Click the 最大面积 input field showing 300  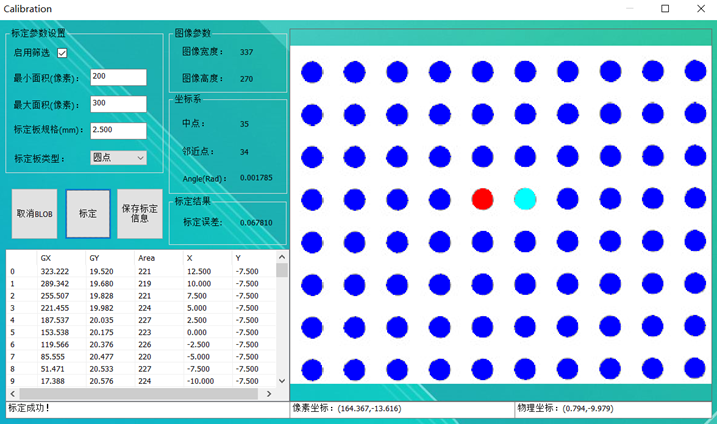tap(118, 104)
